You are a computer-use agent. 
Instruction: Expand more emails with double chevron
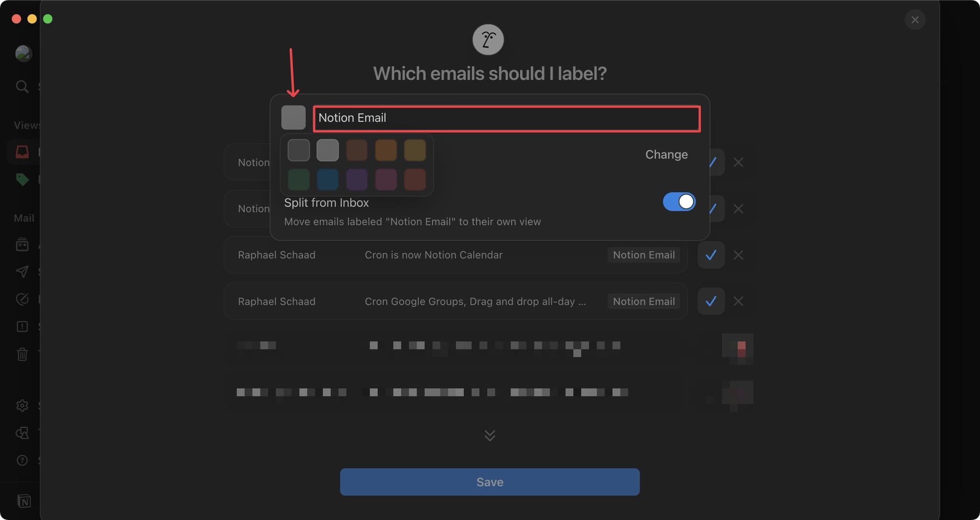(490, 435)
